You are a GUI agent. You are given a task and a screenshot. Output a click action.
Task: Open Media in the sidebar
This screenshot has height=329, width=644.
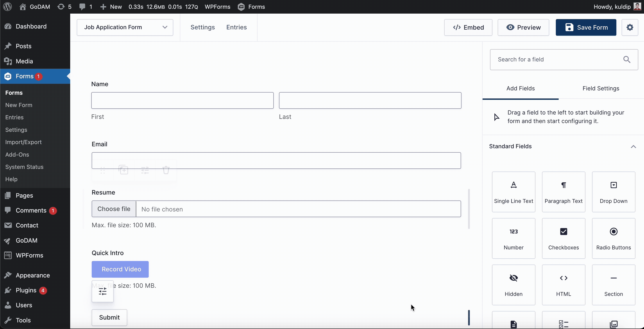(x=24, y=61)
